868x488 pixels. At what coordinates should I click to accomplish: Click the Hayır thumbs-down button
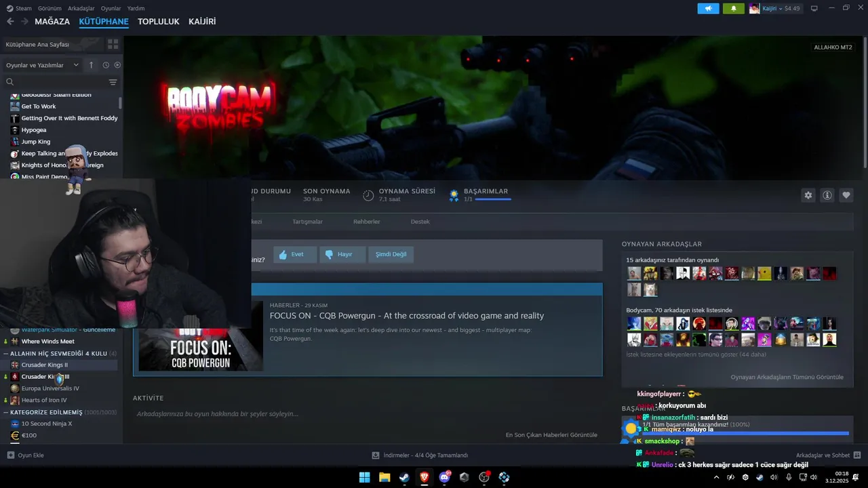tap(342, 254)
